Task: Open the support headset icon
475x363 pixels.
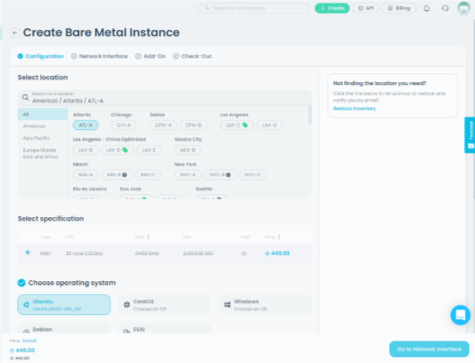Action: click(x=445, y=8)
